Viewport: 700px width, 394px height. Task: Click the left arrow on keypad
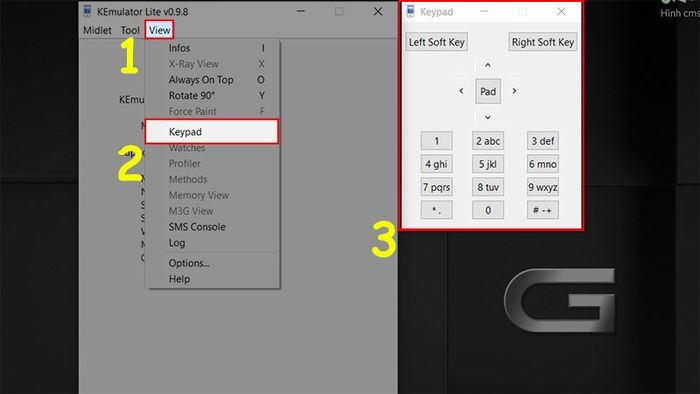[x=461, y=91]
